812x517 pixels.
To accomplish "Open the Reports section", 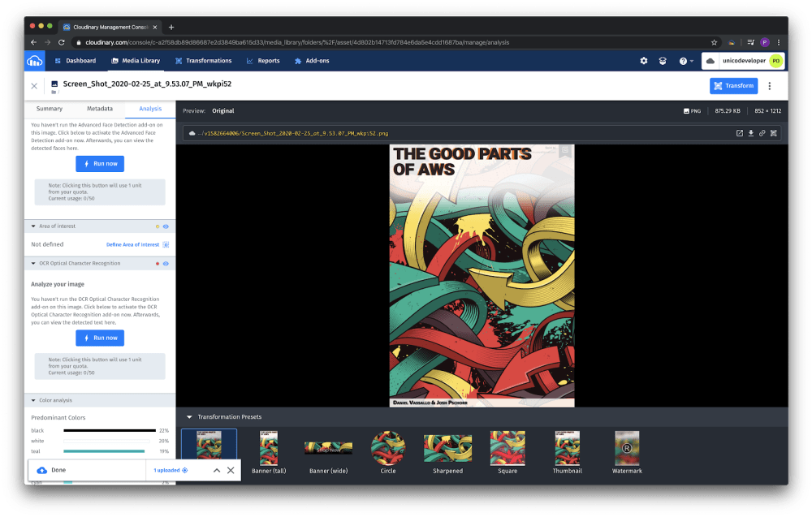I will point(263,61).
